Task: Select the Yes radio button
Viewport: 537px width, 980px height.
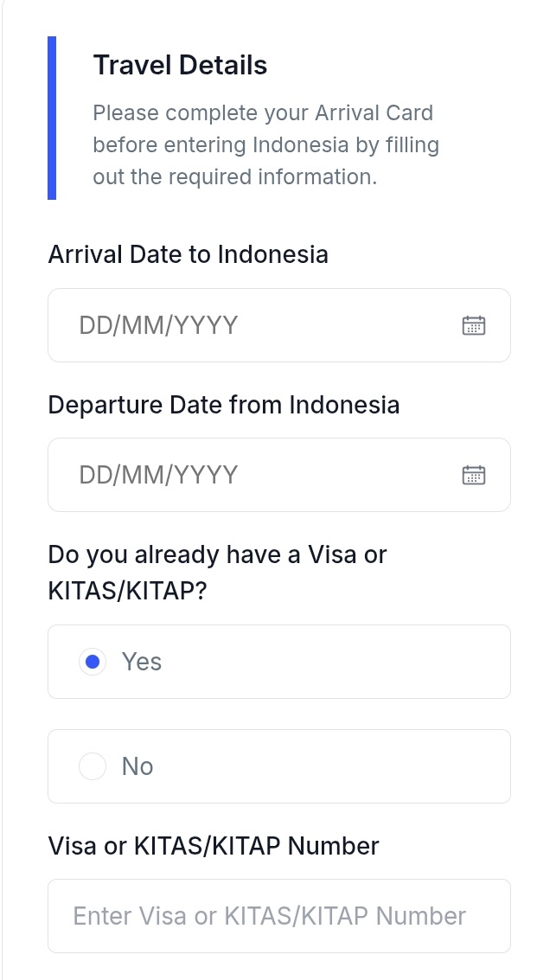Action: click(93, 662)
